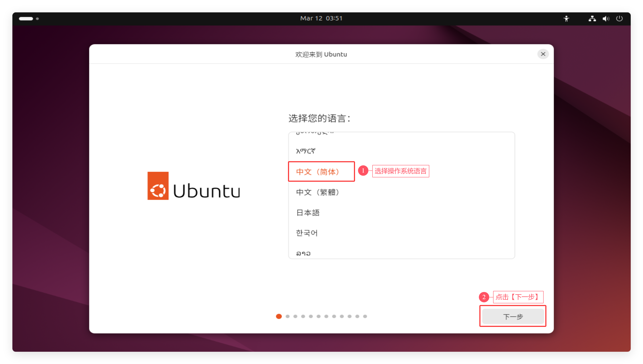Screen dimensions: 643x364
Task: Choose 日本語 from language list
Action: pos(308,213)
